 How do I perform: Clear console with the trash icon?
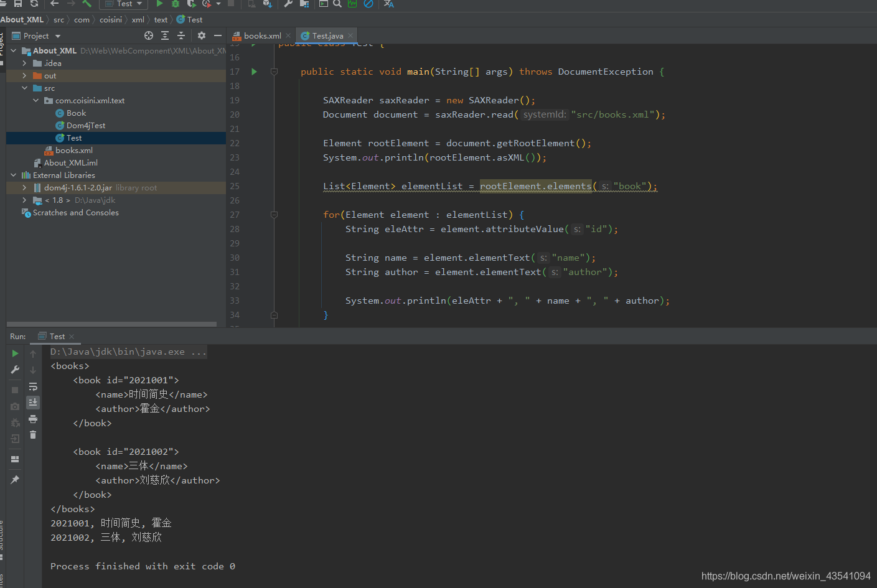point(33,435)
